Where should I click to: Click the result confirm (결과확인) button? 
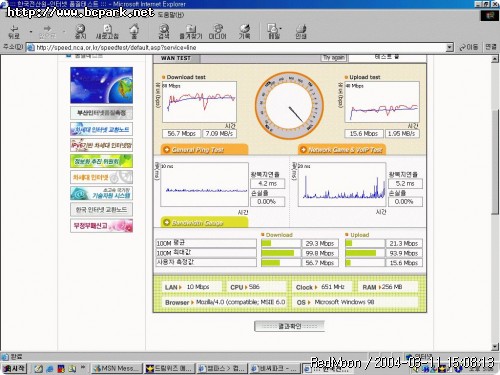(x=289, y=326)
